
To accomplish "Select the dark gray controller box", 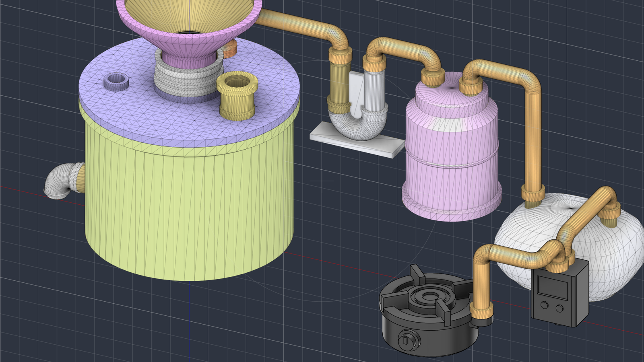I will click(x=559, y=293).
